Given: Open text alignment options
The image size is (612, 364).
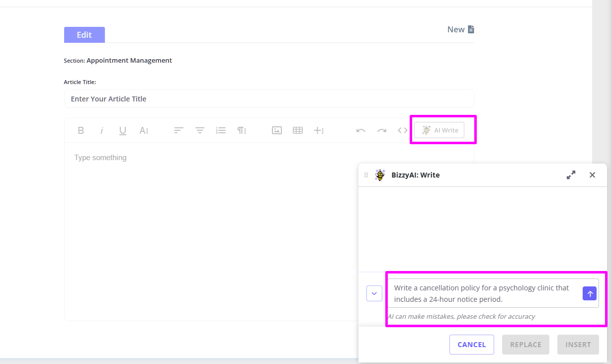Looking at the screenshot, I should click(x=179, y=131).
